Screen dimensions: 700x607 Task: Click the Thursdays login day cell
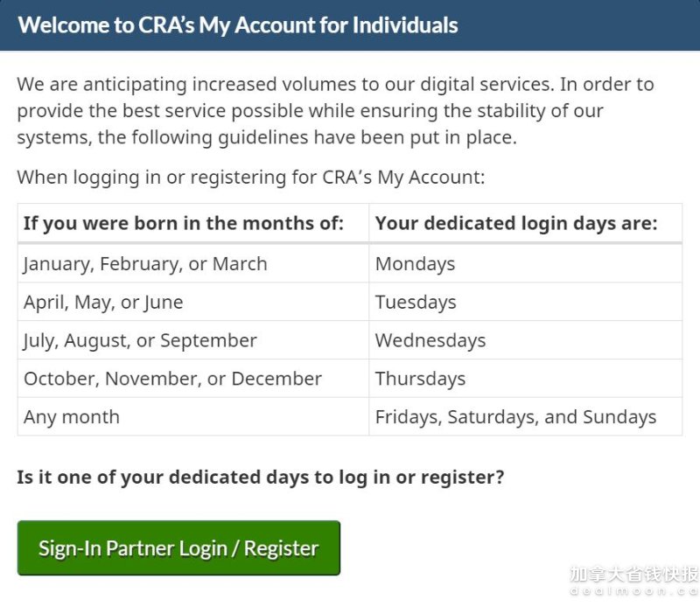click(x=526, y=379)
